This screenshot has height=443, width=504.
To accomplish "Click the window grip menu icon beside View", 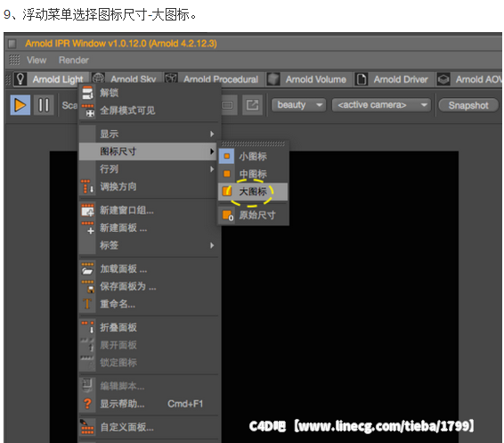I will (x=14, y=60).
